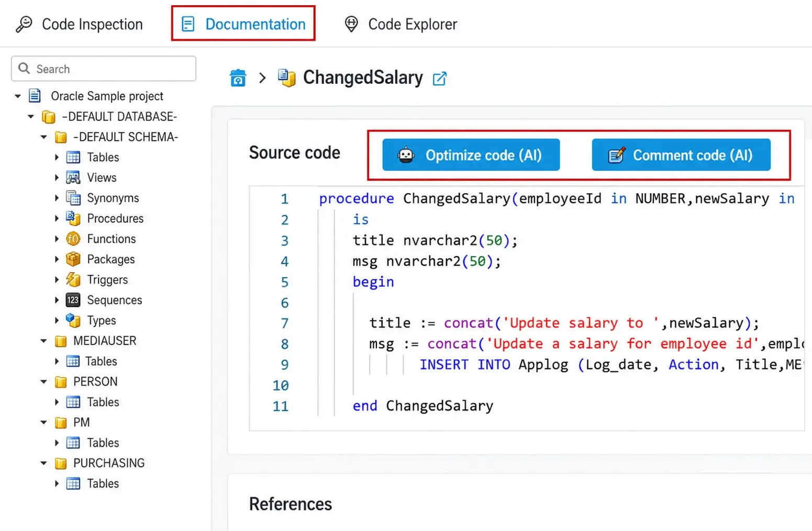Expand the Sequences node
This screenshot has width=812, height=531.
(x=57, y=300)
